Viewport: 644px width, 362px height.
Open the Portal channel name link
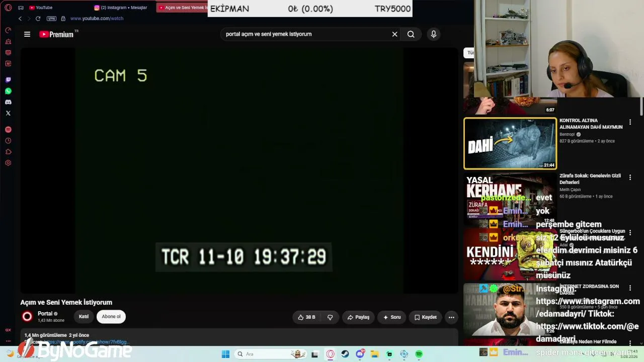point(45,314)
